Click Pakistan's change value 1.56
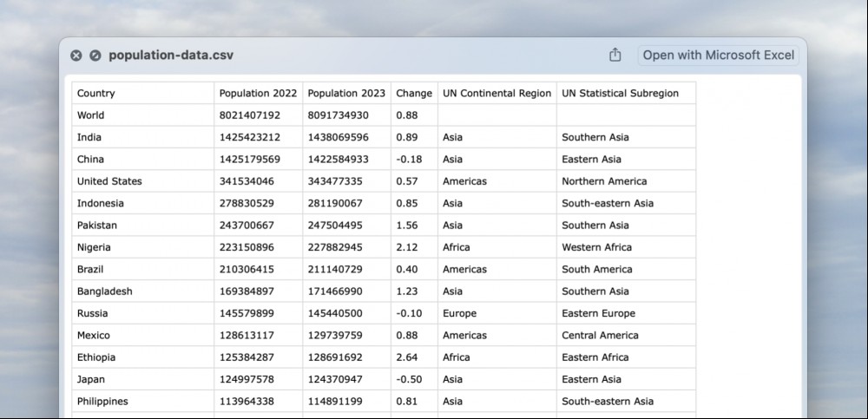The height and width of the screenshot is (419, 868). (407, 226)
